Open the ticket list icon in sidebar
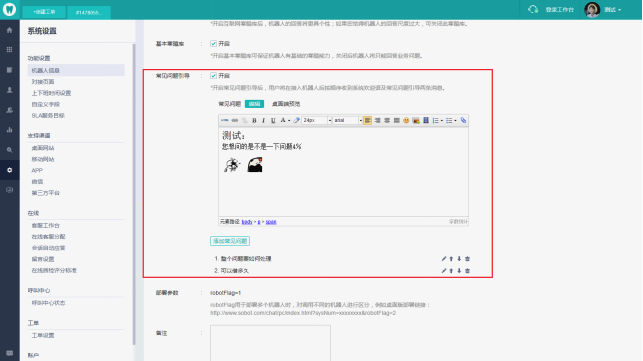 pos(9,70)
